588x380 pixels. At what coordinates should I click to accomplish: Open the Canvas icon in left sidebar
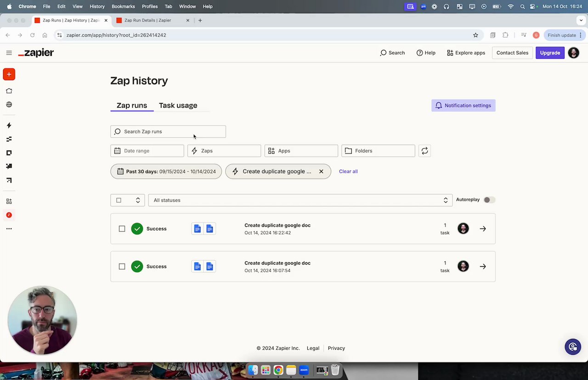(x=9, y=180)
